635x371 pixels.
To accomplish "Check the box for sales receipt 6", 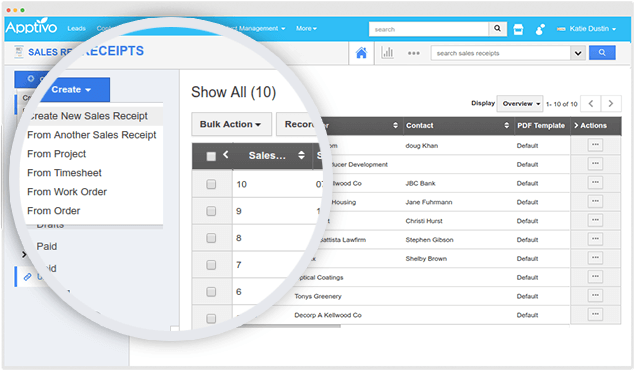I will pos(211,292).
